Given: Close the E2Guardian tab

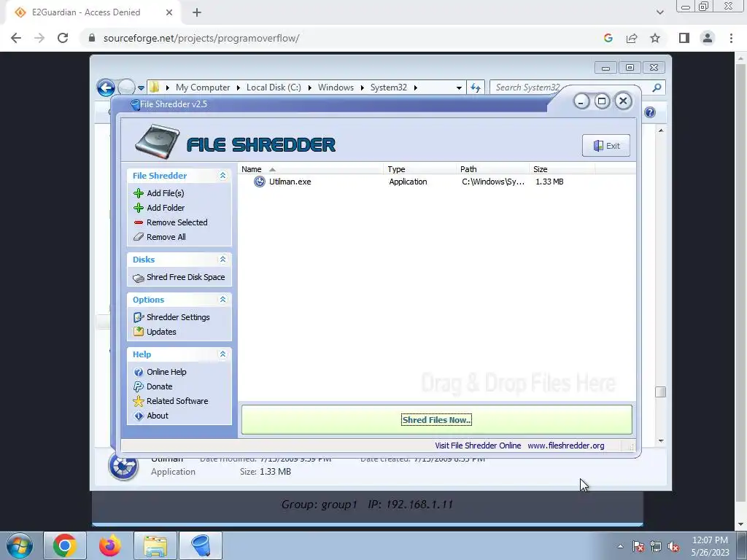Looking at the screenshot, I should 169,12.
